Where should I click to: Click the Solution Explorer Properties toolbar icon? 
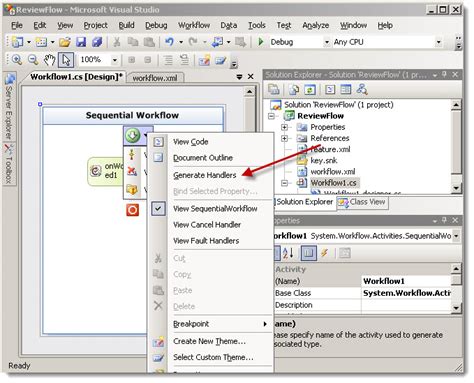point(274,89)
